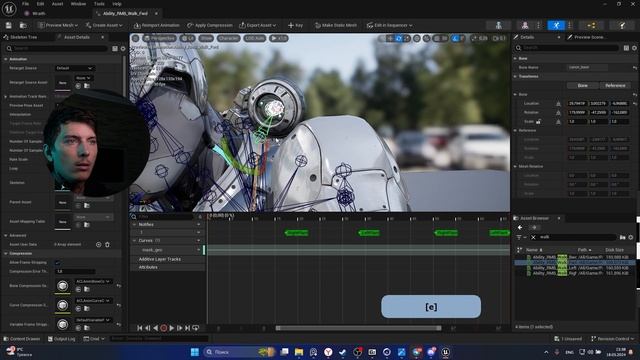The width and height of the screenshot is (640, 360).
Task: Click the add Key button
Action: point(295,25)
